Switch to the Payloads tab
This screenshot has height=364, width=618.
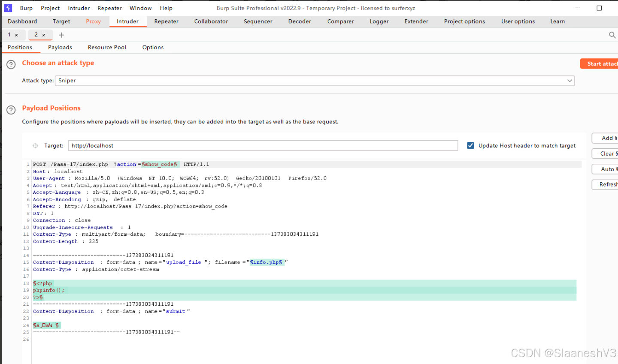tap(60, 48)
